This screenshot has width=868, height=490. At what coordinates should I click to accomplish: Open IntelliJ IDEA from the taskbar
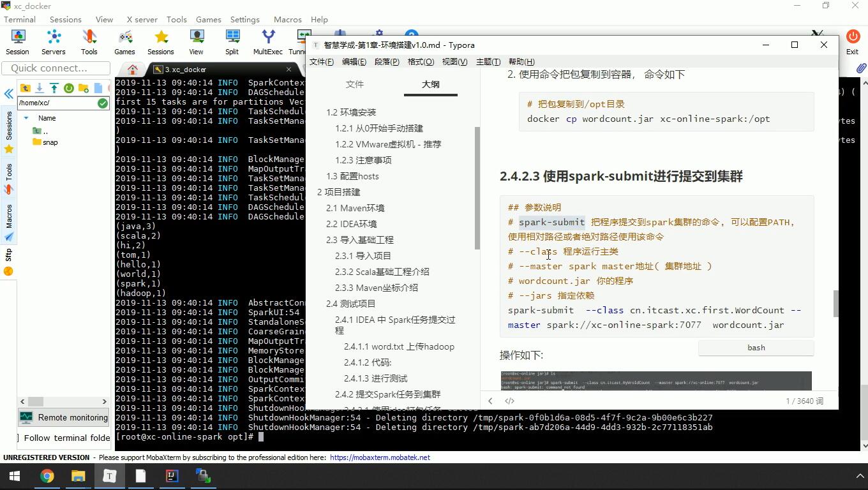pyautogui.click(x=172, y=476)
